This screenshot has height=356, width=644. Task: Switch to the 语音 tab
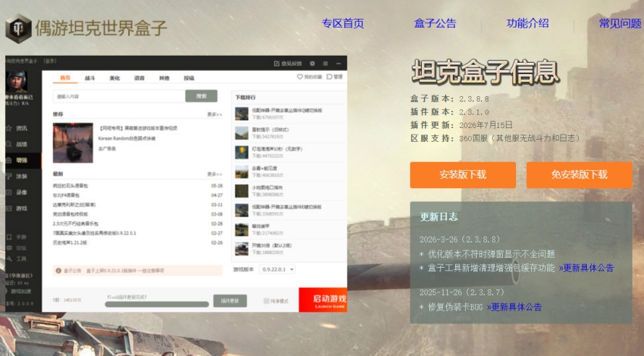(139, 78)
